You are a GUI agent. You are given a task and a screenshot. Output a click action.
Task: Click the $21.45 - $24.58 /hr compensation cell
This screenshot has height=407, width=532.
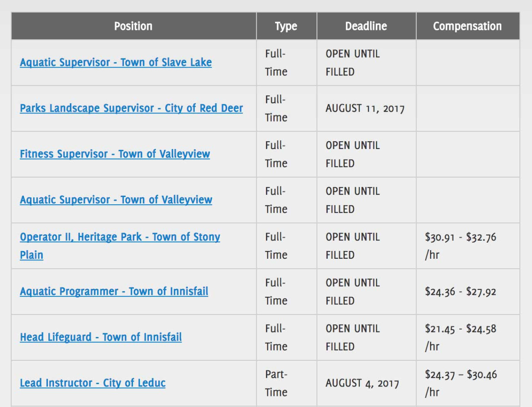[460, 337]
